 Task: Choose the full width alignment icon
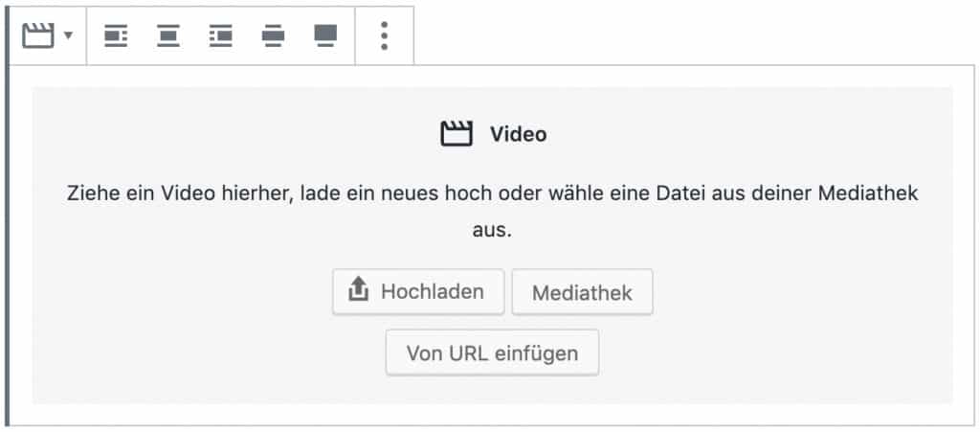[x=325, y=35]
